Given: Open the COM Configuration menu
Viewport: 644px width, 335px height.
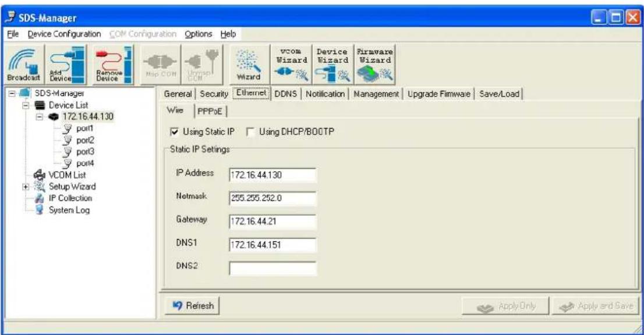Looking at the screenshot, I should coord(143,34).
